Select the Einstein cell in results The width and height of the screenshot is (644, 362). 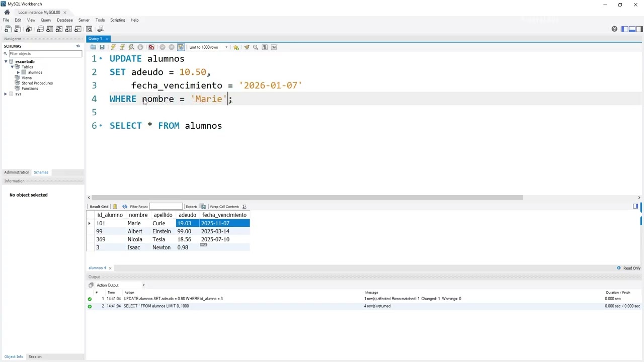(162, 231)
